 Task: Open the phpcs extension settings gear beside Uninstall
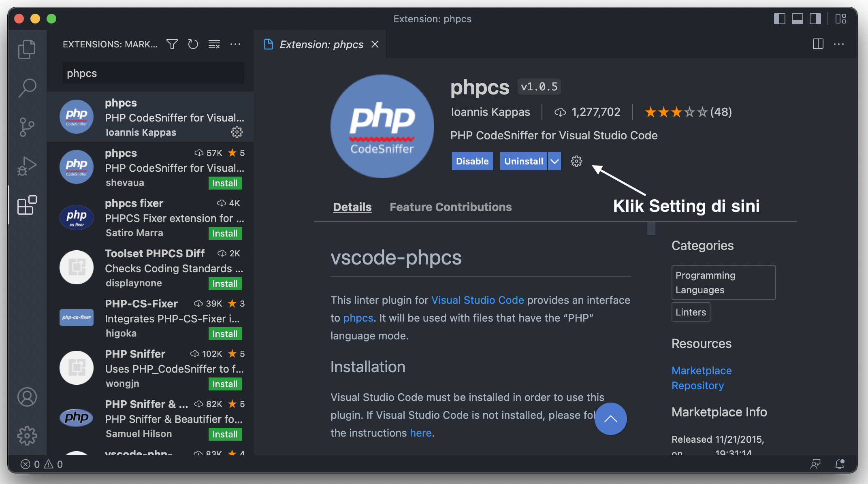click(576, 161)
